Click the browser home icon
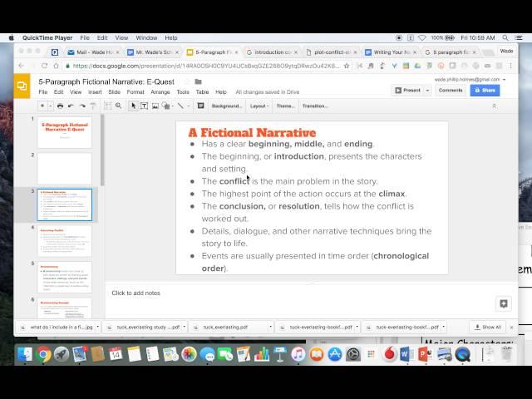The height and width of the screenshot is (399, 532). tap(57, 66)
